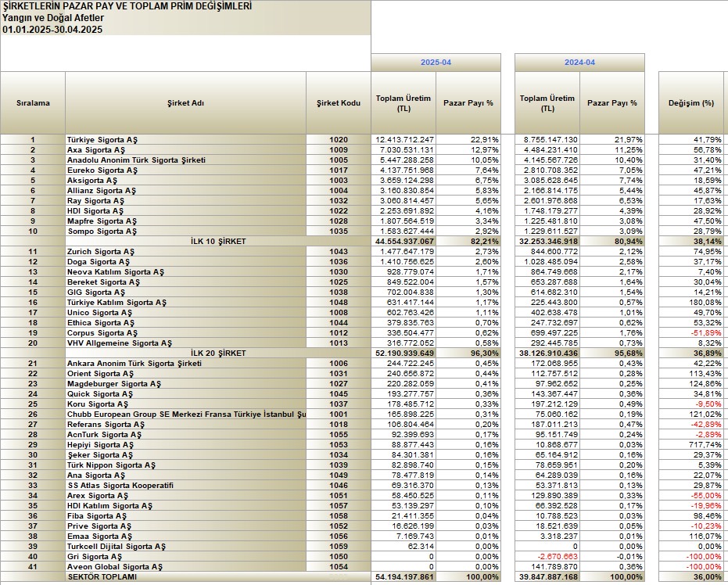The width and height of the screenshot is (728, 585).
Task: Click the 2025-04 period header
Action: point(436,63)
